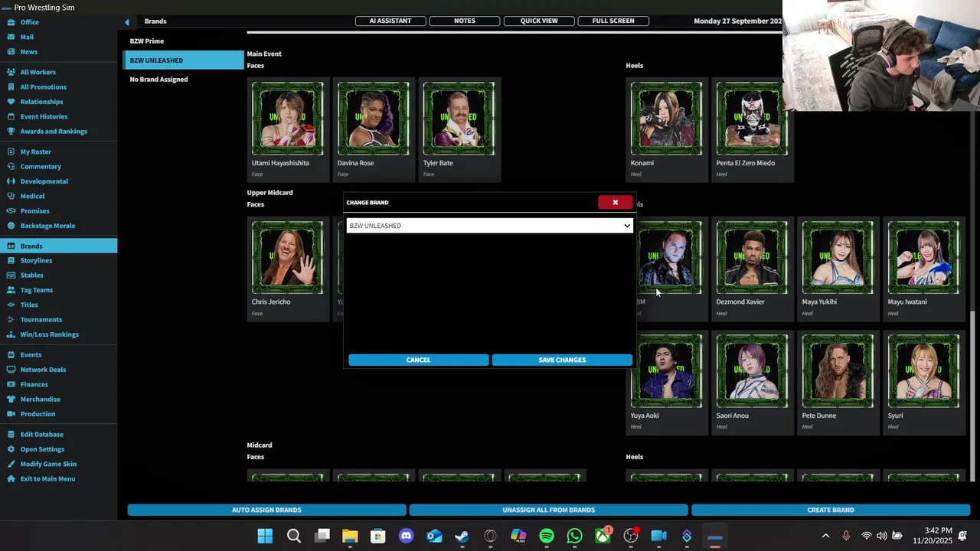Open Developmental section
The image size is (980, 551).
(44, 181)
